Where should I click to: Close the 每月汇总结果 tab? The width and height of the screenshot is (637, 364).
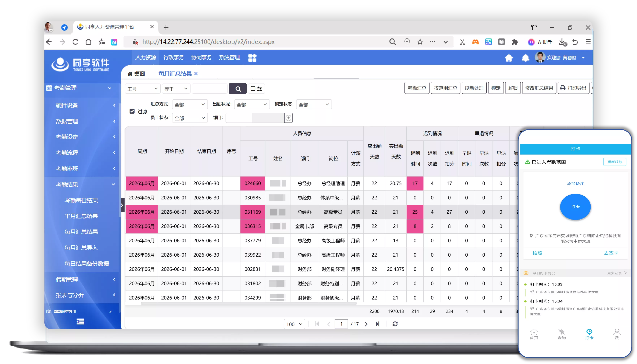tap(196, 74)
